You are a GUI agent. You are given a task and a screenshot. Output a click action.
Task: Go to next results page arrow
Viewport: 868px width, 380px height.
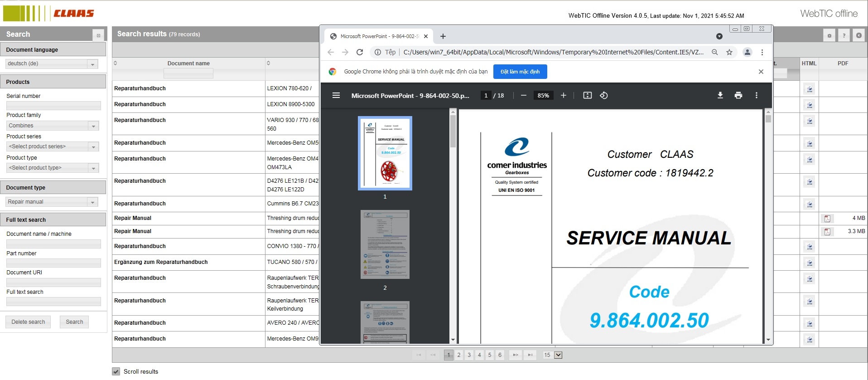click(516, 355)
